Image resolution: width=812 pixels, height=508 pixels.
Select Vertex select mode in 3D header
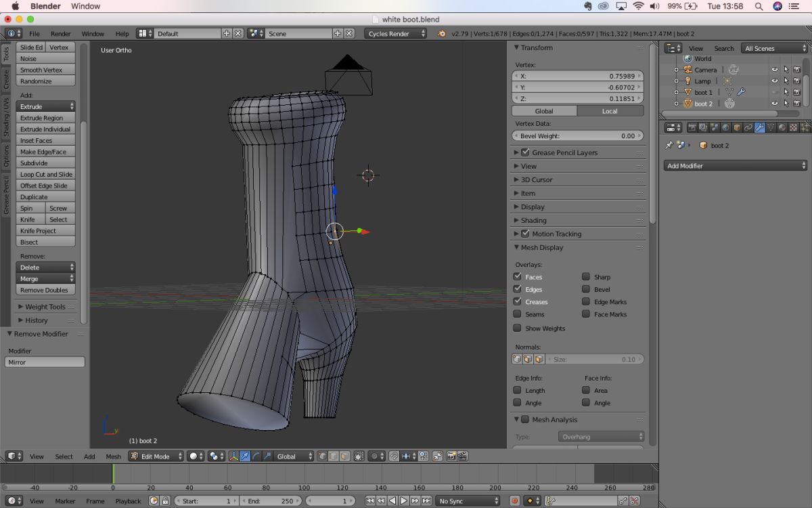pyautogui.click(x=322, y=457)
